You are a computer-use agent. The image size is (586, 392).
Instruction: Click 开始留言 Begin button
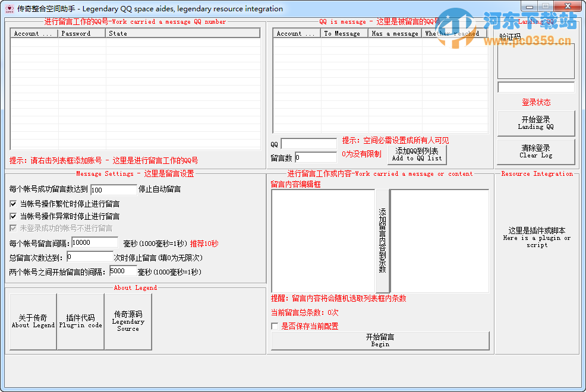pos(380,340)
